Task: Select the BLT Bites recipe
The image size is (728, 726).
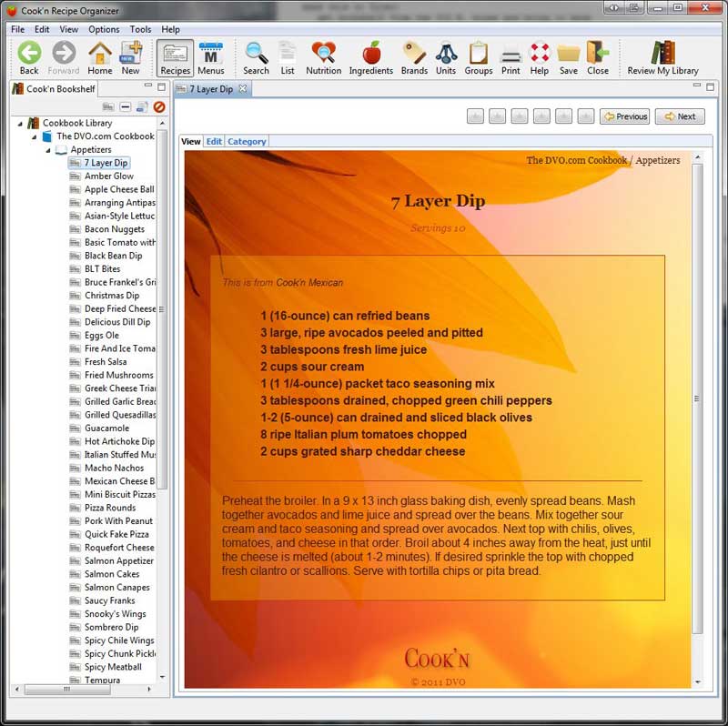Action: point(102,268)
